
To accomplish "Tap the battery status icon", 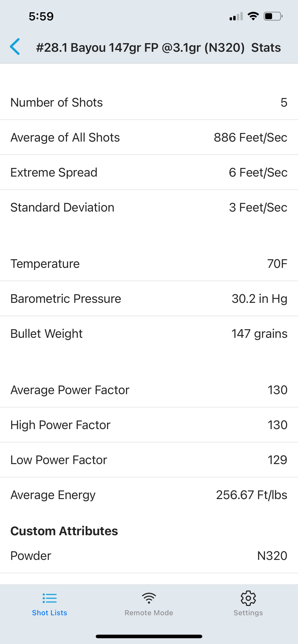I will pos(273,17).
